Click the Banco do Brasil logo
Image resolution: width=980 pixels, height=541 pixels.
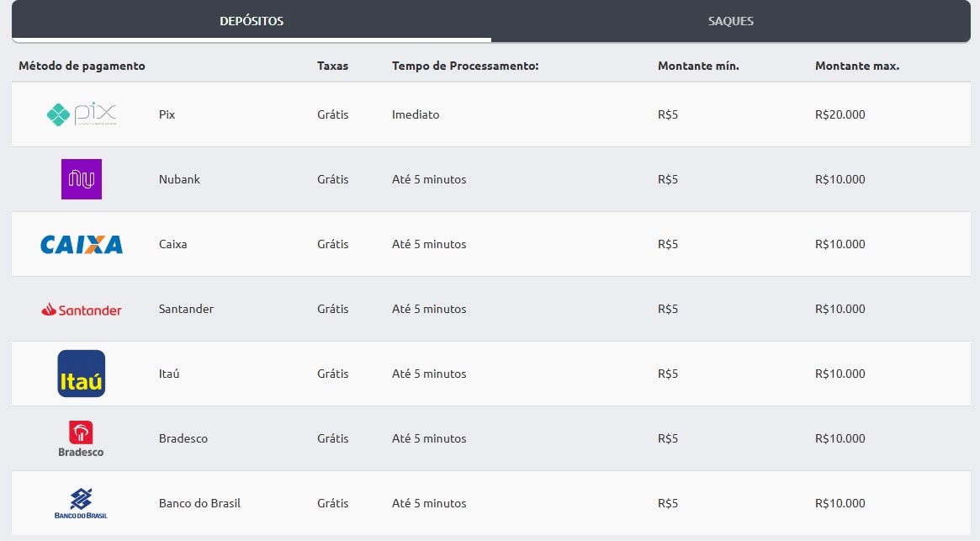pyautogui.click(x=81, y=503)
